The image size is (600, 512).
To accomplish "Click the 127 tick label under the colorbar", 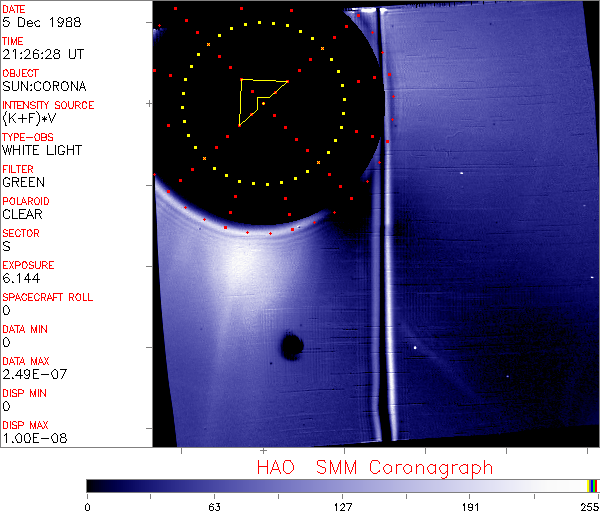I will pos(342,506).
